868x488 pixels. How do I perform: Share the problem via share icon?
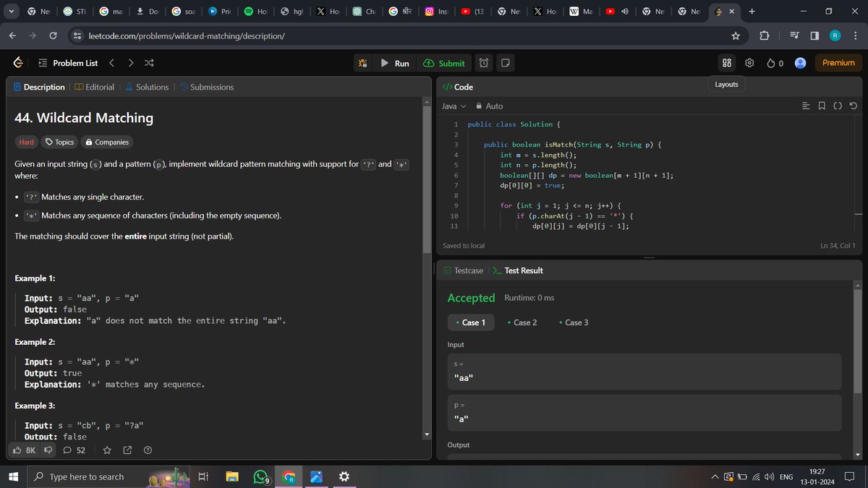pos(127,450)
